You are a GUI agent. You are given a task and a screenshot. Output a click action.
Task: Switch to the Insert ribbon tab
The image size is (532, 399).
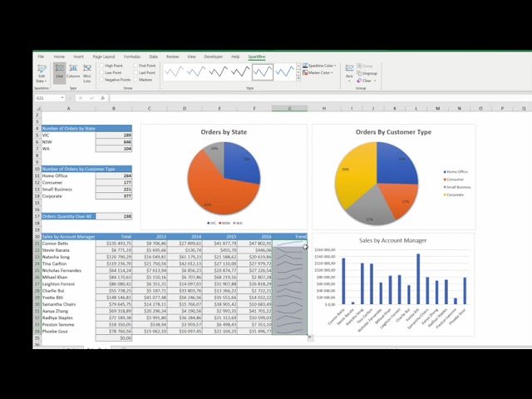pos(78,57)
